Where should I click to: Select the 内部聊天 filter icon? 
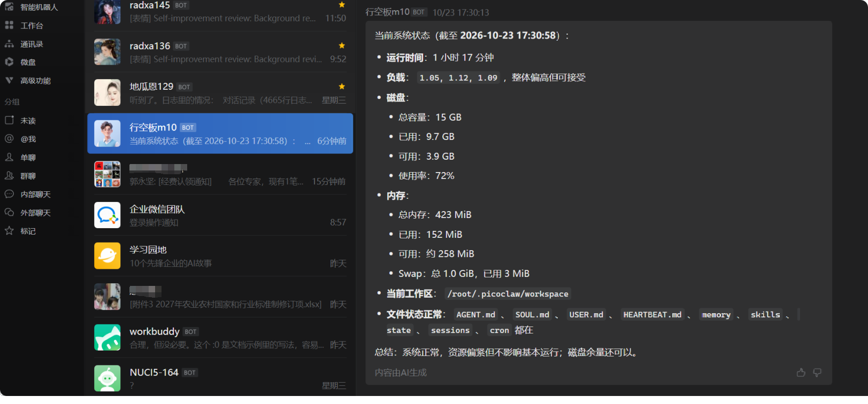9,194
